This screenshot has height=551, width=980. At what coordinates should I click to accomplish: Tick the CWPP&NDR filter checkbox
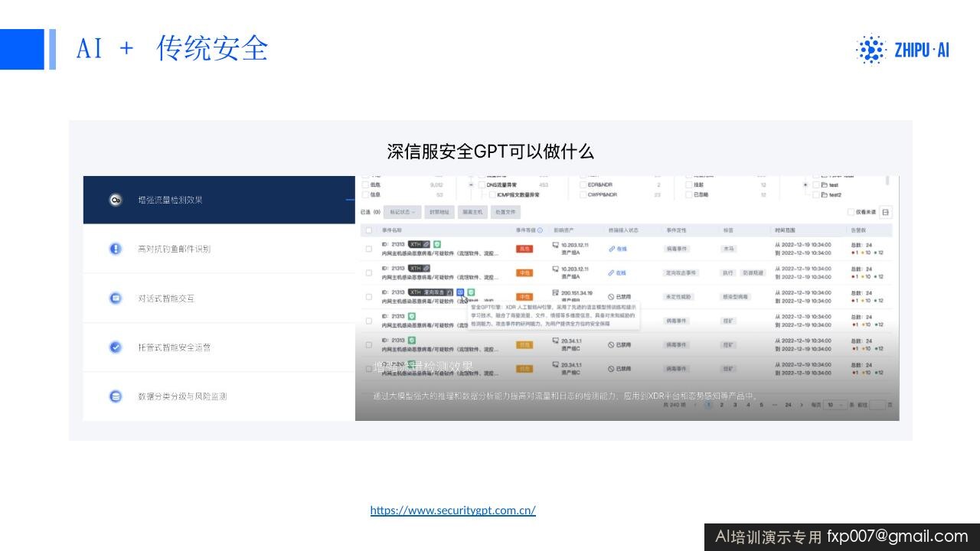[583, 194]
